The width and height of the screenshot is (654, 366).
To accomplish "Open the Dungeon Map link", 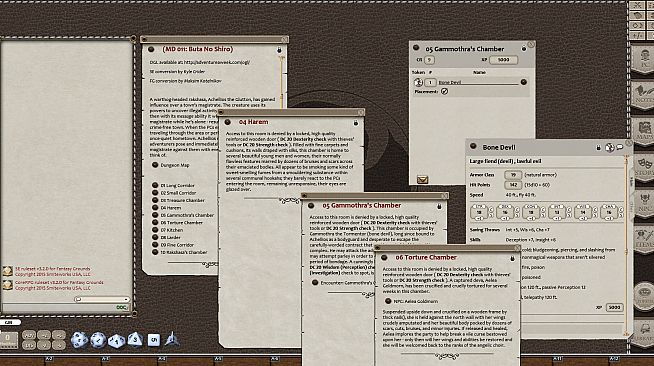I will [x=171, y=165].
